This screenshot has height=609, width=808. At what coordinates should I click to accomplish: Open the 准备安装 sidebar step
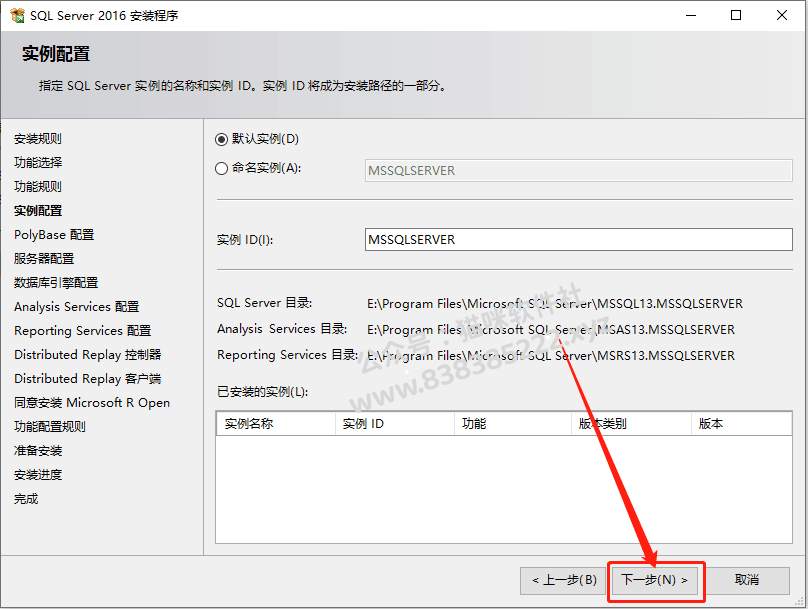38,451
